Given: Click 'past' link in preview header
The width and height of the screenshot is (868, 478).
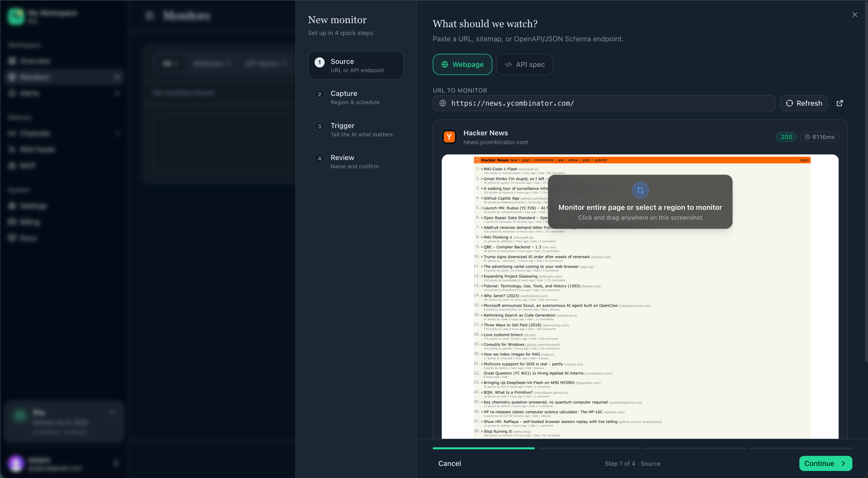Looking at the screenshot, I should click(x=526, y=161).
